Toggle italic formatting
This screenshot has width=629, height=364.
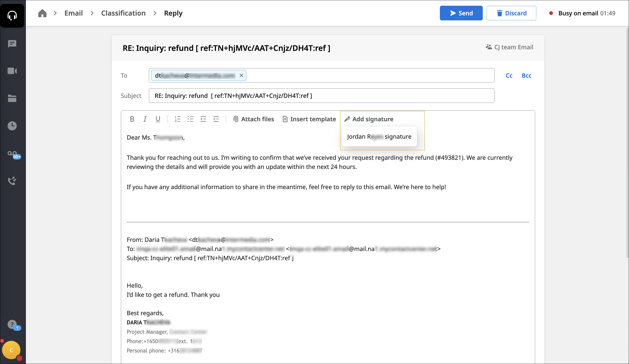(x=145, y=119)
